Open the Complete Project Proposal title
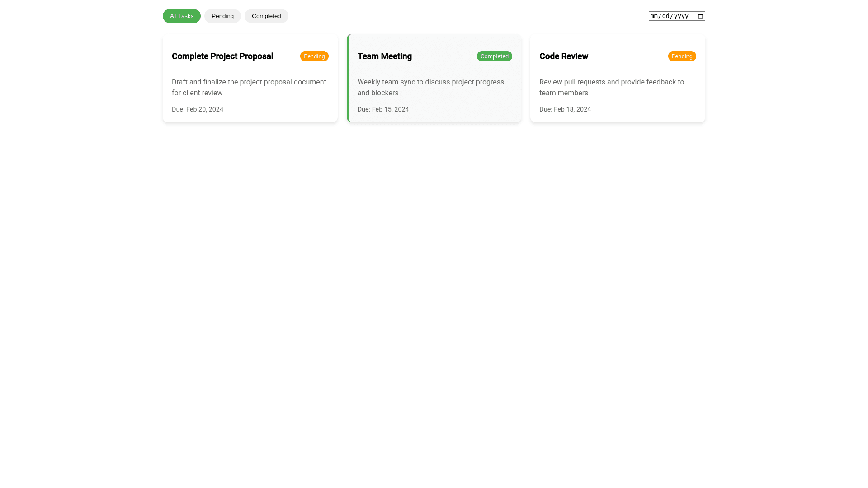 point(222,56)
